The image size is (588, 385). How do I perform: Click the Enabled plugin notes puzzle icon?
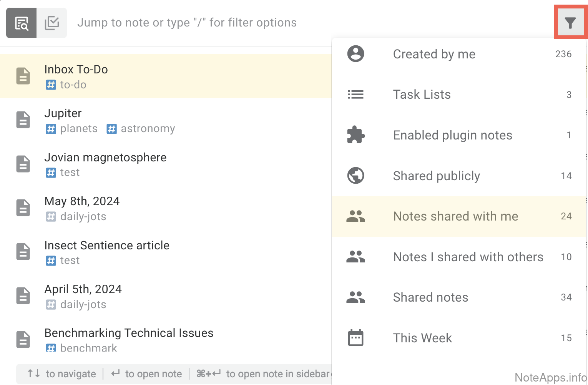coord(355,135)
